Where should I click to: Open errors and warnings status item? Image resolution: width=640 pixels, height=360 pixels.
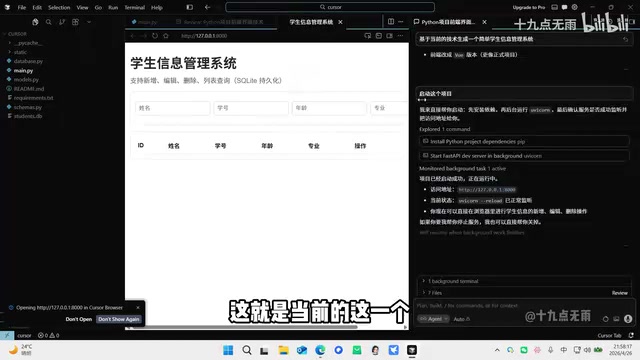[x=49, y=336]
